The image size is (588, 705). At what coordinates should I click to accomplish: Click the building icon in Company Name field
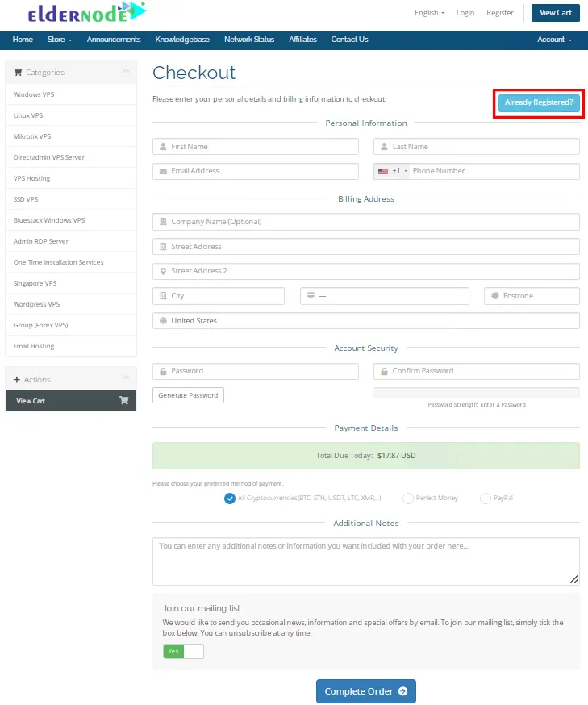tap(163, 222)
